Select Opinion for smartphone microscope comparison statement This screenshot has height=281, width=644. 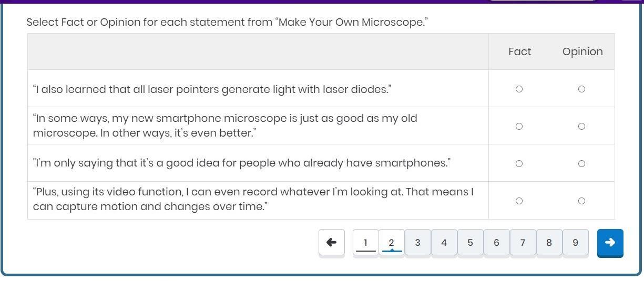click(x=581, y=126)
